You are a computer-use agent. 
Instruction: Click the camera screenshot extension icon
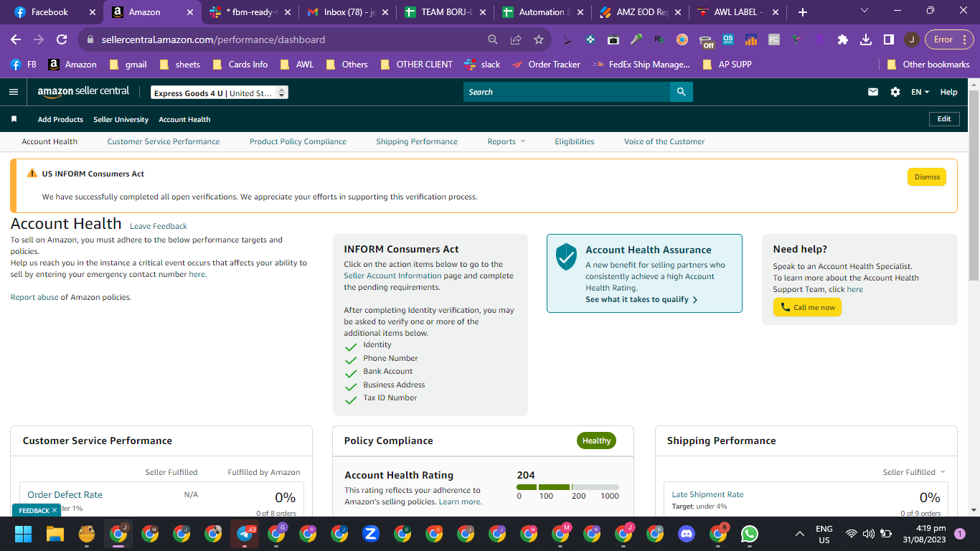point(613,39)
